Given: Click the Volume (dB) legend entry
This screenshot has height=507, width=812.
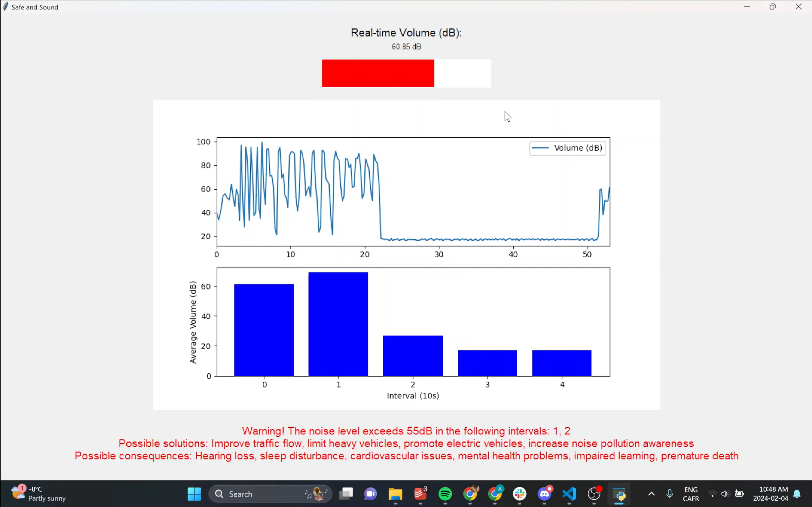Looking at the screenshot, I should (568, 148).
